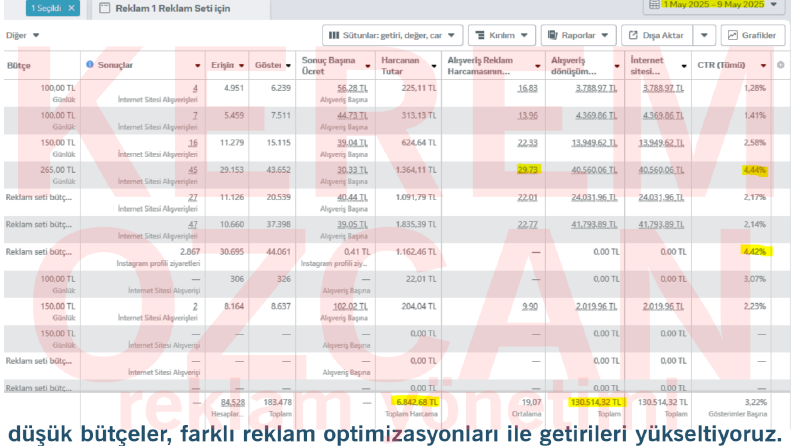Open the 'Reklam 1 Reklam Seti için' tab
793x446 pixels.
coord(172,9)
